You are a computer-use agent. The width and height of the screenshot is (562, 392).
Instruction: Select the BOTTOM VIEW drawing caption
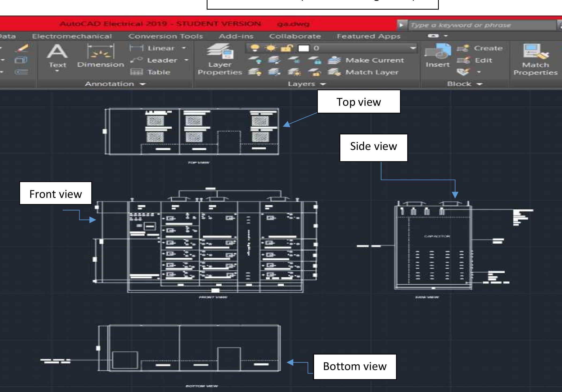pos(202,386)
